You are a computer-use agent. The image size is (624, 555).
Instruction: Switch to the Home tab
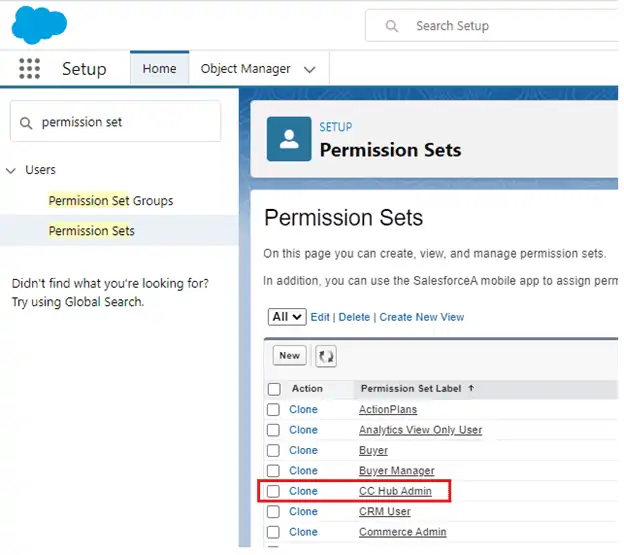click(x=159, y=68)
